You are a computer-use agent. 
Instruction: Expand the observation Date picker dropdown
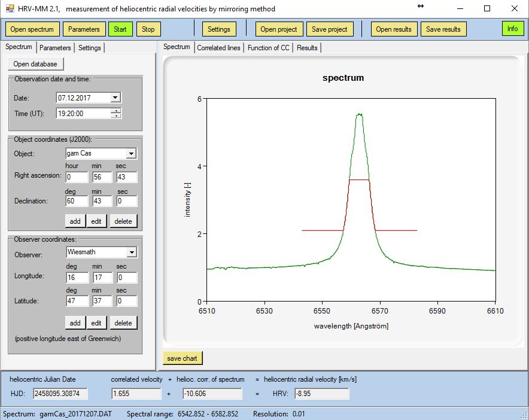pyautogui.click(x=115, y=98)
